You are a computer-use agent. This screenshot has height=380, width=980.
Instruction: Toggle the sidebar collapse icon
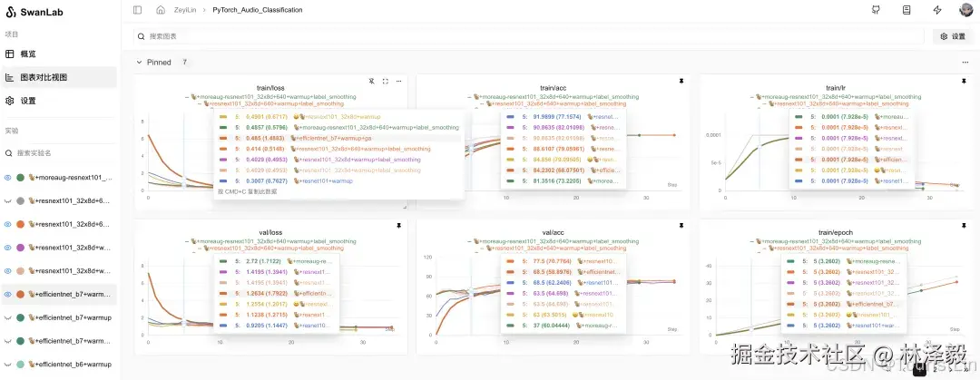(x=138, y=10)
